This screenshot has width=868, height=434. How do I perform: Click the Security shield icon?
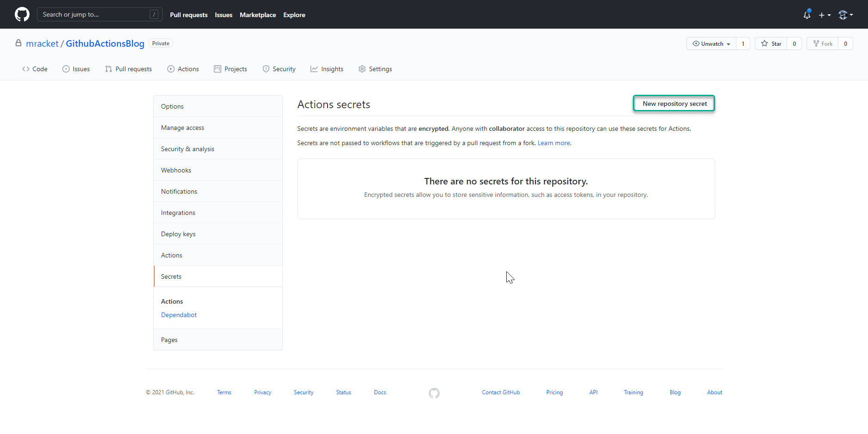point(266,69)
